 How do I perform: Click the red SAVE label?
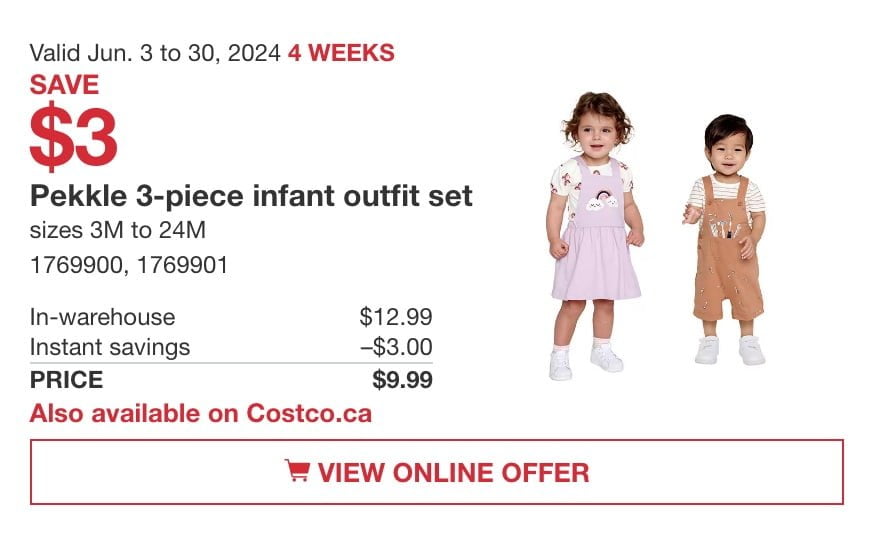[x=64, y=85]
